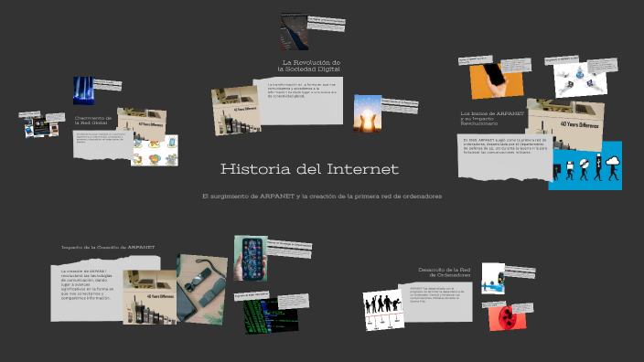Open '40 Years Difference' image beside 'Los Inicios de ARPANET'
The height and width of the screenshot is (362, 644).
coord(565,123)
